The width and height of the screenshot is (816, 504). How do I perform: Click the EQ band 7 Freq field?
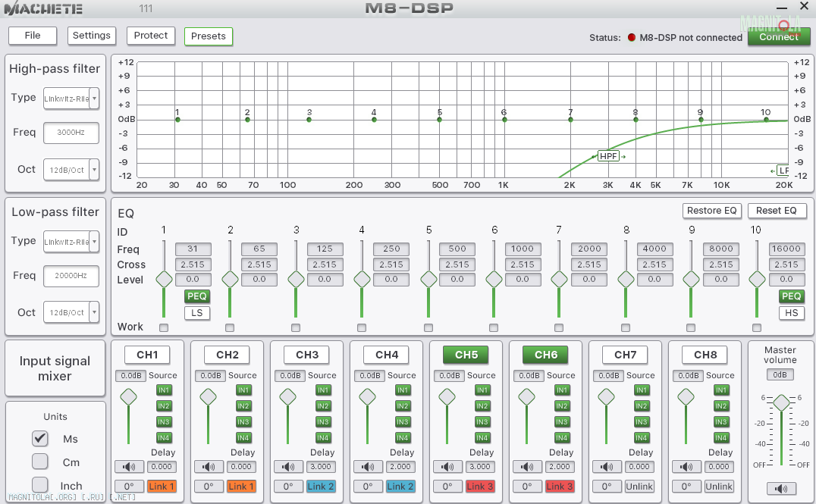click(x=589, y=249)
